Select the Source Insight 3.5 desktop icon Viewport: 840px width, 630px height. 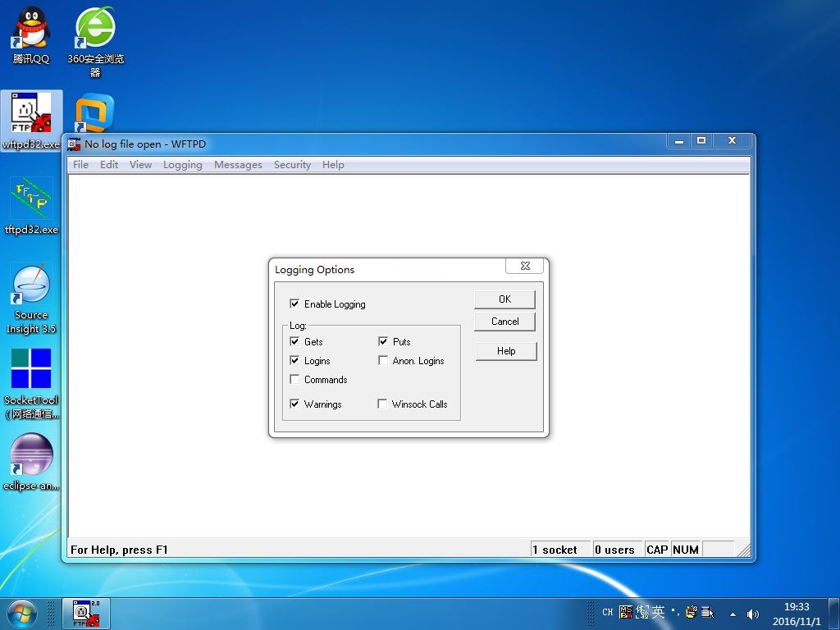click(31, 299)
